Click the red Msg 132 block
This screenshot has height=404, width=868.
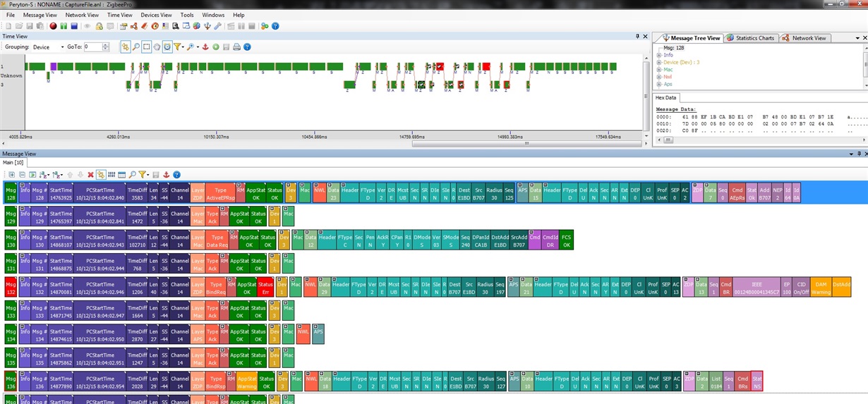point(11,287)
